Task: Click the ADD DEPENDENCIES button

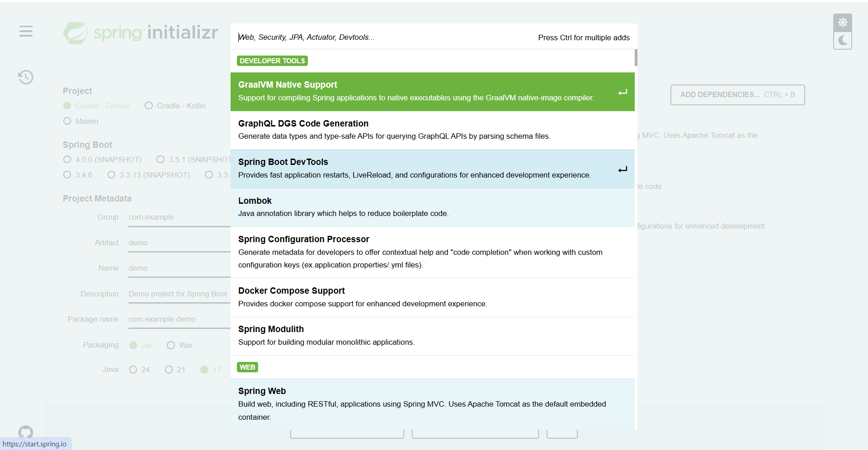Action: tap(737, 95)
